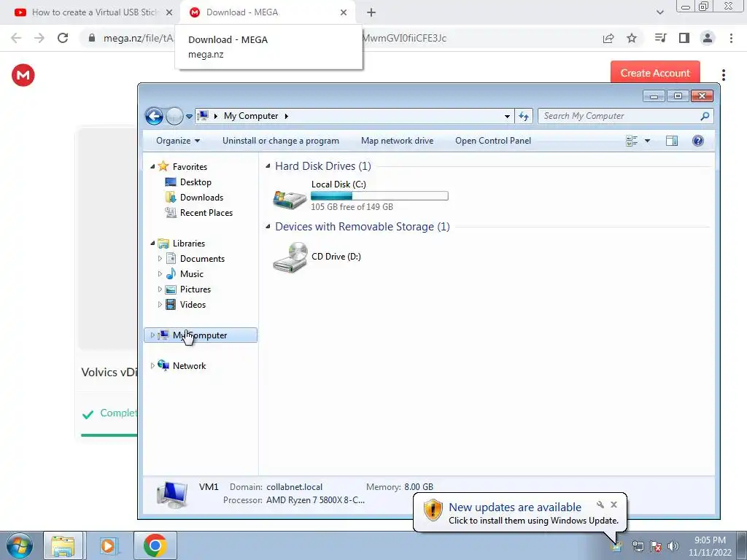Open a new Chrome tab
This screenshot has height=560, width=747.
coord(371,12)
